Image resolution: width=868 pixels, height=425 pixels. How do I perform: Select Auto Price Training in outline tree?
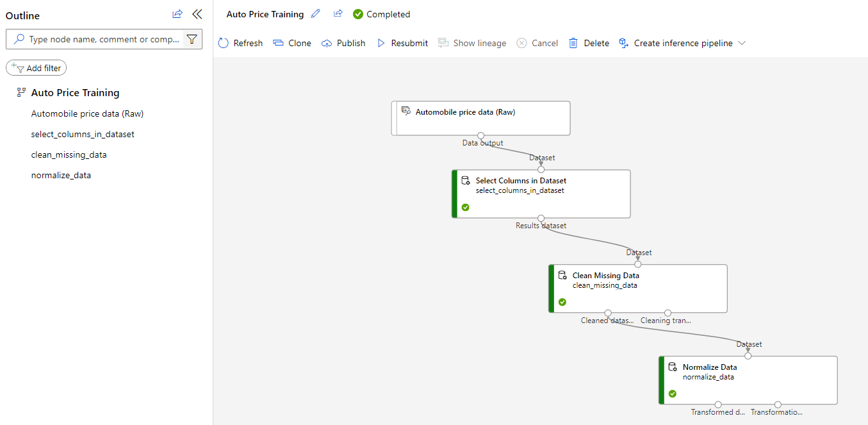75,93
